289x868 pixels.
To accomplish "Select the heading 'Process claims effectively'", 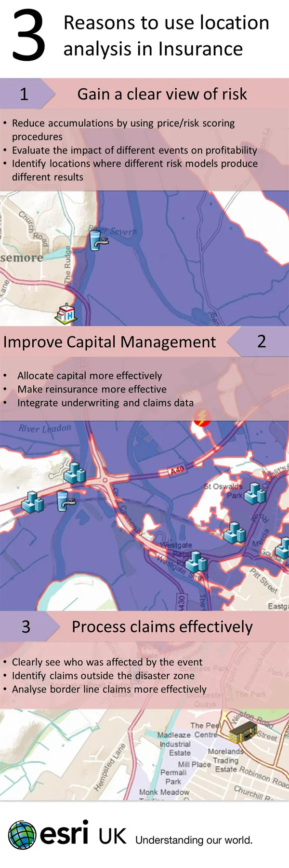I will click(162, 626).
